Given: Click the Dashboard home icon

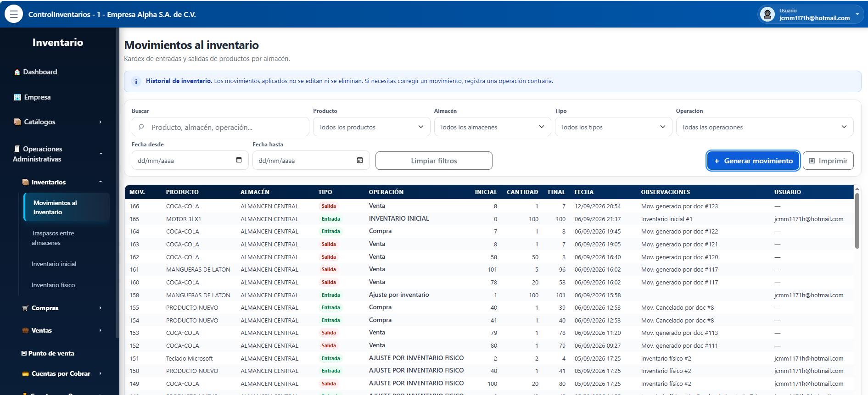Looking at the screenshot, I should (x=17, y=72).
